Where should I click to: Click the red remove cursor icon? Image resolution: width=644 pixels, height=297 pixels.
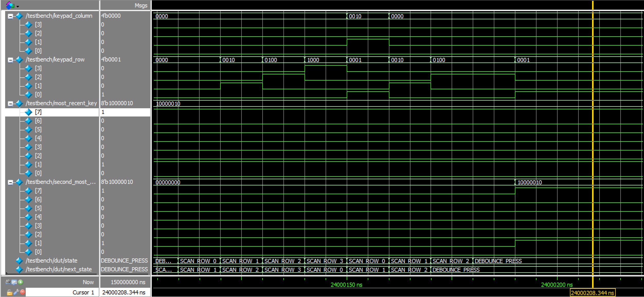[x=23, y=292]
